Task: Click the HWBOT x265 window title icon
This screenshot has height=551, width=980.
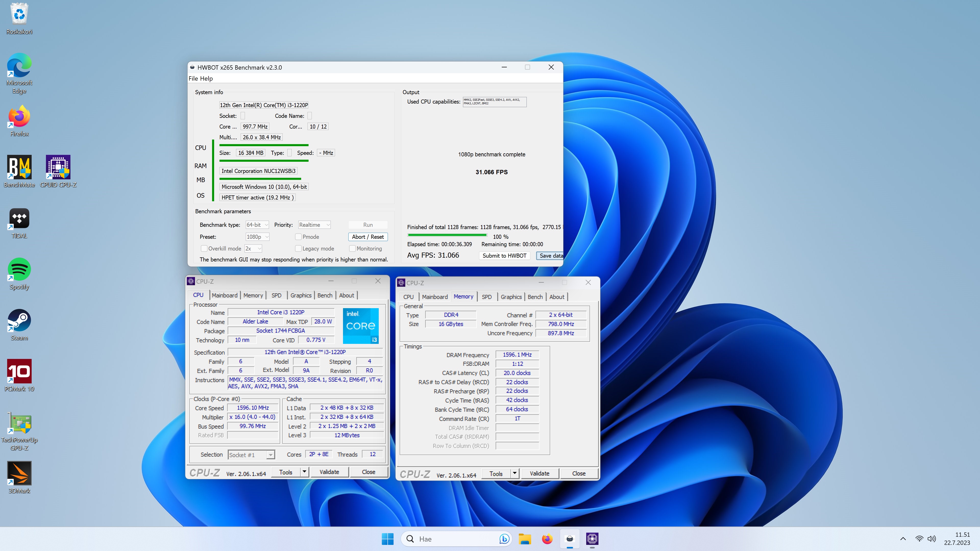Action: (192, 67)
